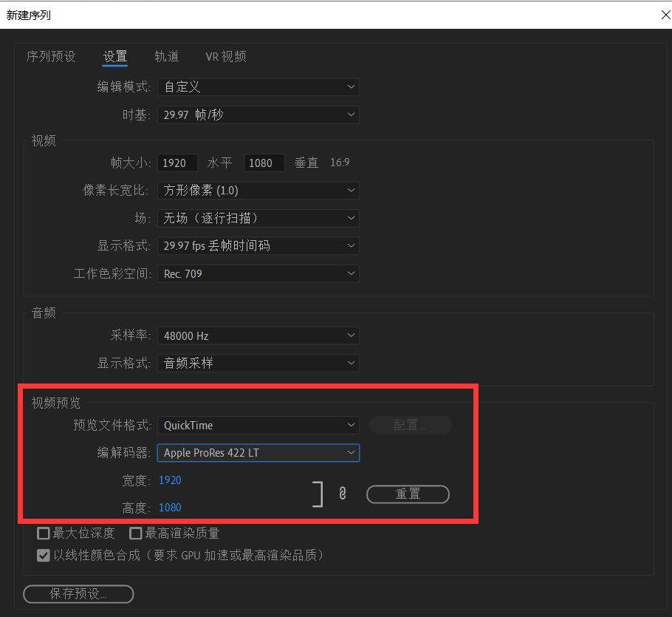Click the link icon to lock width and height ratio
This screenshot has height=617, width=672.
tap(342, 493)
